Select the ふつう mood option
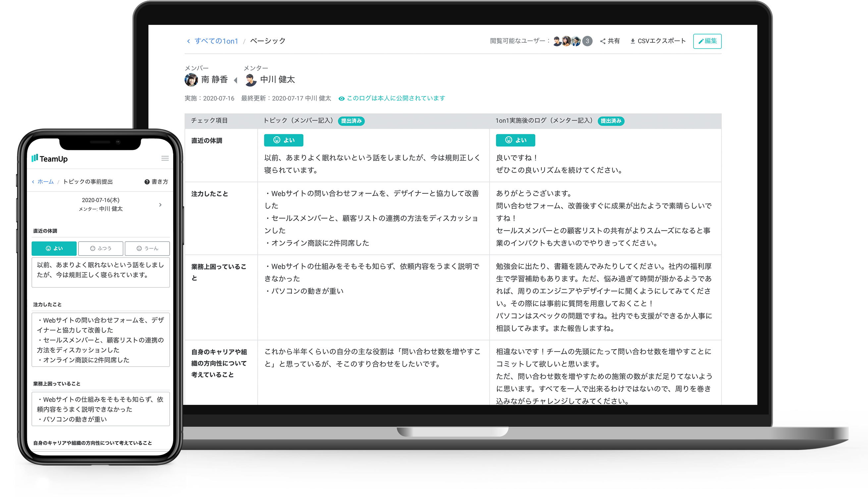 click(x=100, y=248)
